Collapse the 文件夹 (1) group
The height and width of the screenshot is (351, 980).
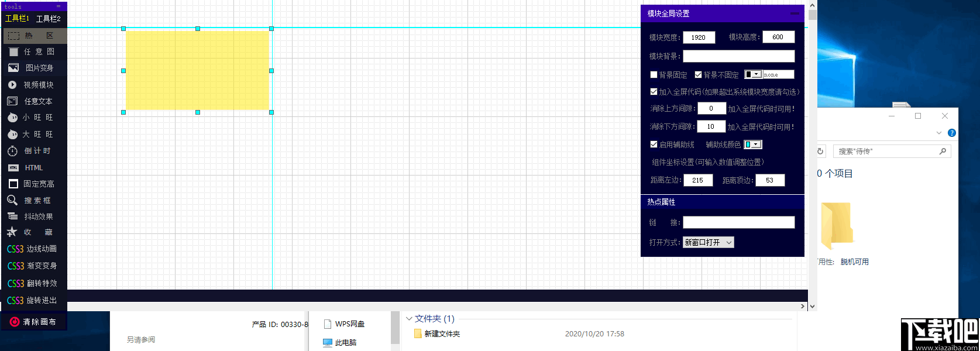coord(409,319)
